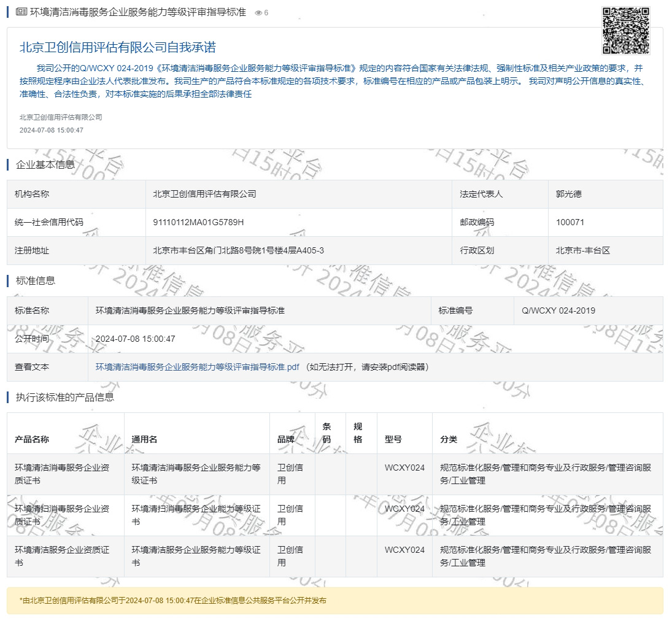Viewport: 672px width, 624px height.
Task: Click the view count number 6
Action: [266, 13]
